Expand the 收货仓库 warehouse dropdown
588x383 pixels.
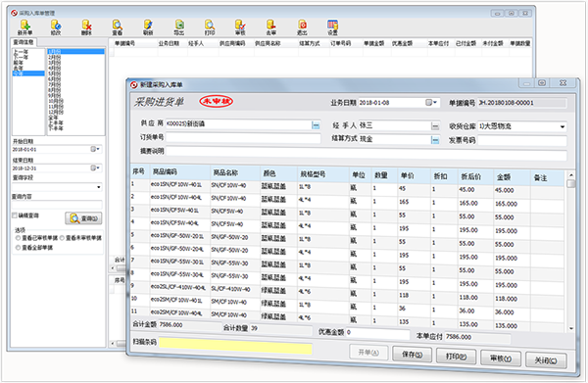pyautogui.click(x=563, y=126)
